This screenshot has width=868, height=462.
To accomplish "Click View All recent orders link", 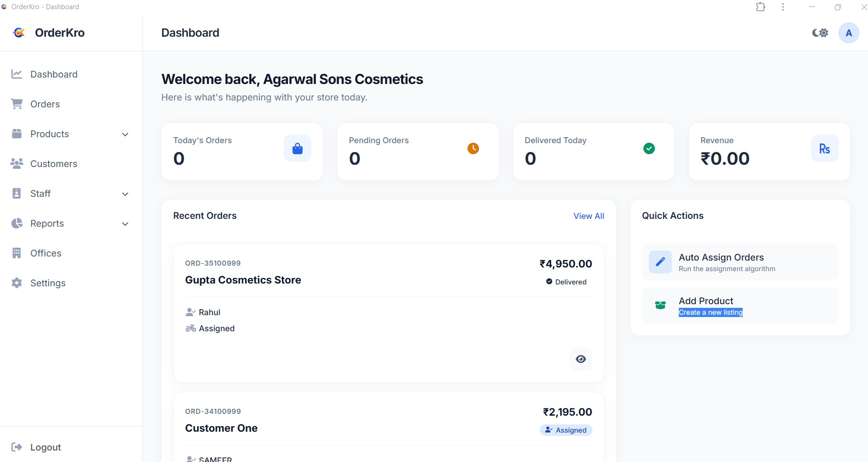I will pos(589,216).
